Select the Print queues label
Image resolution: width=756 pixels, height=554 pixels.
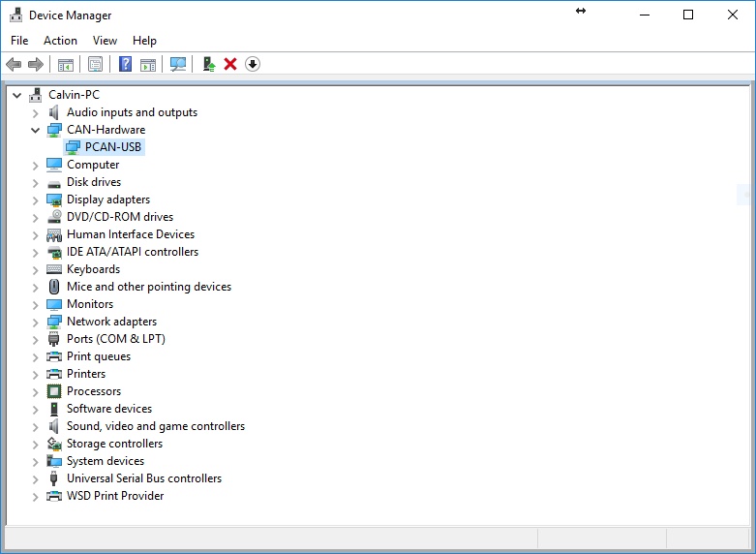(99, 356)
